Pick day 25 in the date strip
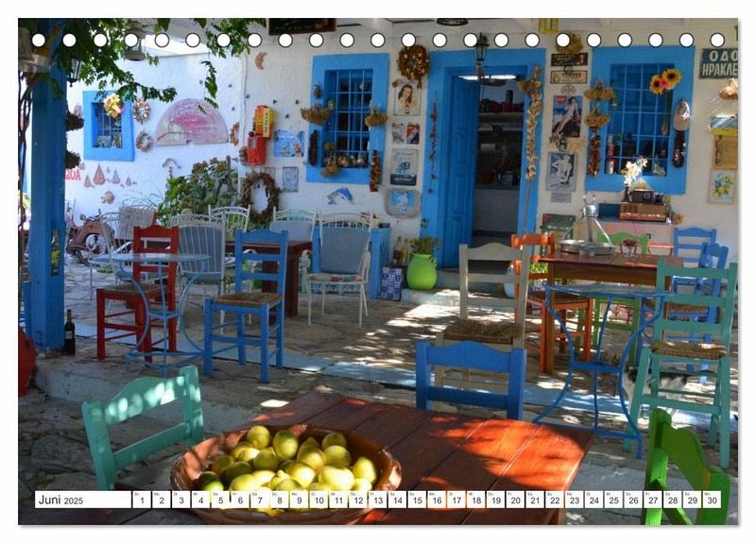 [x=613, y=500]
